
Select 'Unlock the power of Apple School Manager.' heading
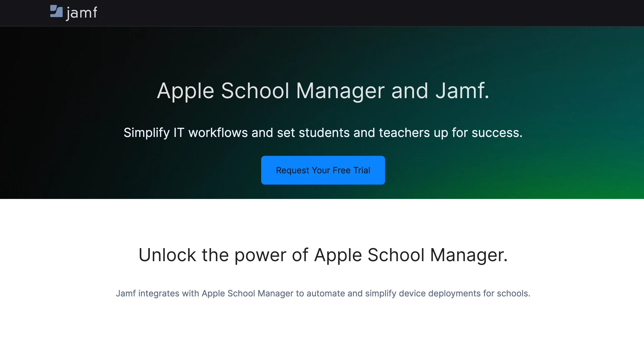[323, 255]
